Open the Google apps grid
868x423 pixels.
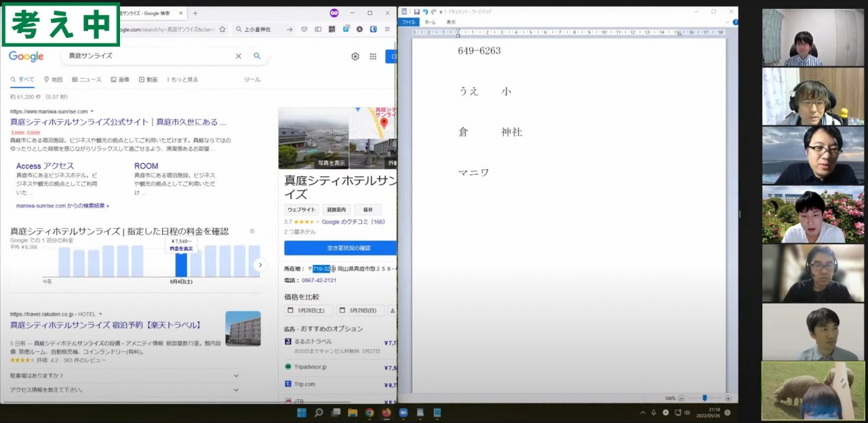[373, 56]
